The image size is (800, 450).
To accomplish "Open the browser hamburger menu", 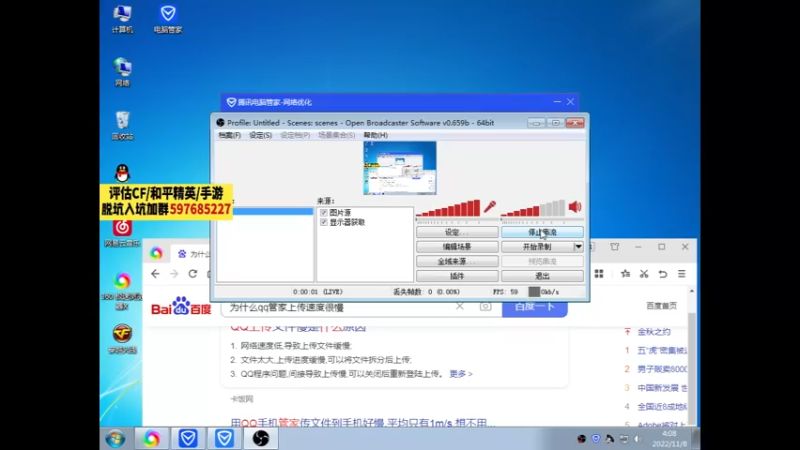I will 682,274.
